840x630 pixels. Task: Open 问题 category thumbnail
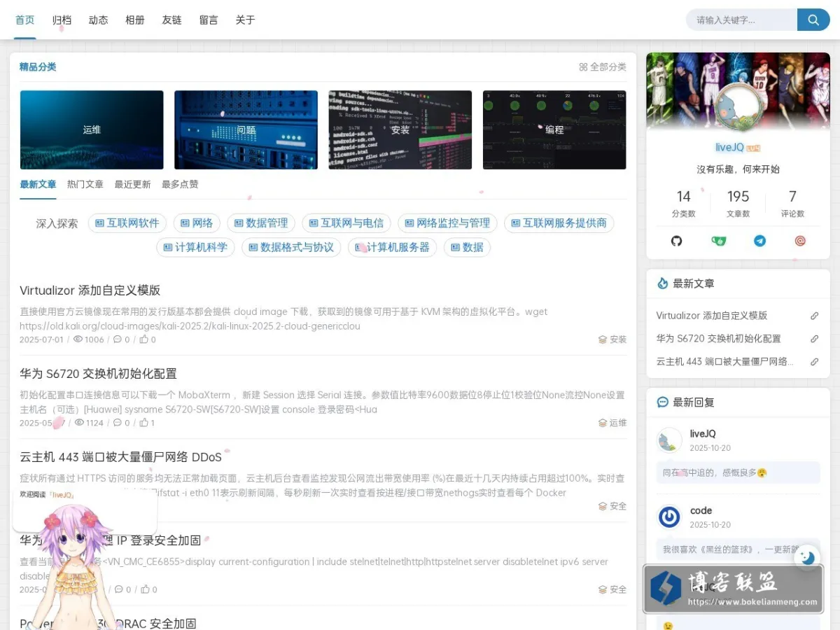pyautogui.click(x=246, y=129)
